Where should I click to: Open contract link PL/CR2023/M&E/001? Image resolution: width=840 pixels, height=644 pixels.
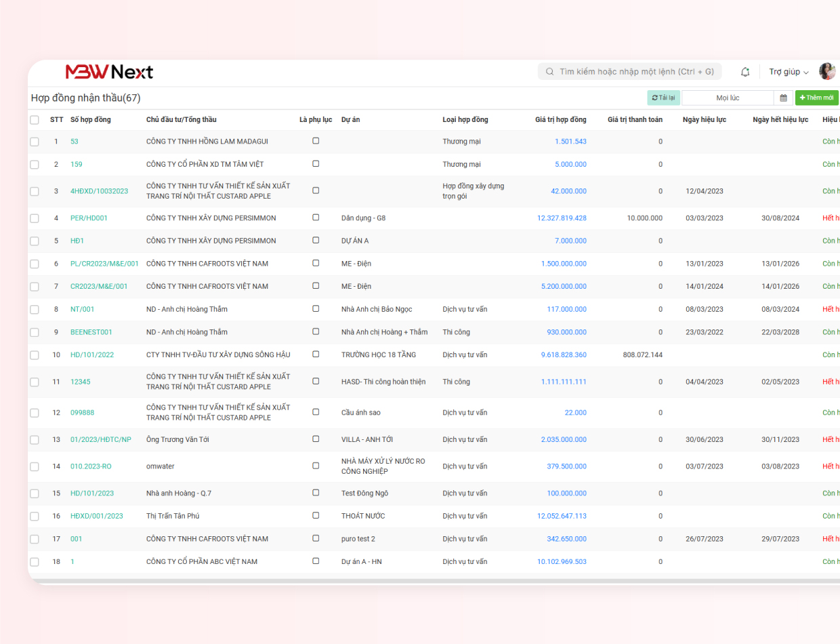tap(104, 264)
